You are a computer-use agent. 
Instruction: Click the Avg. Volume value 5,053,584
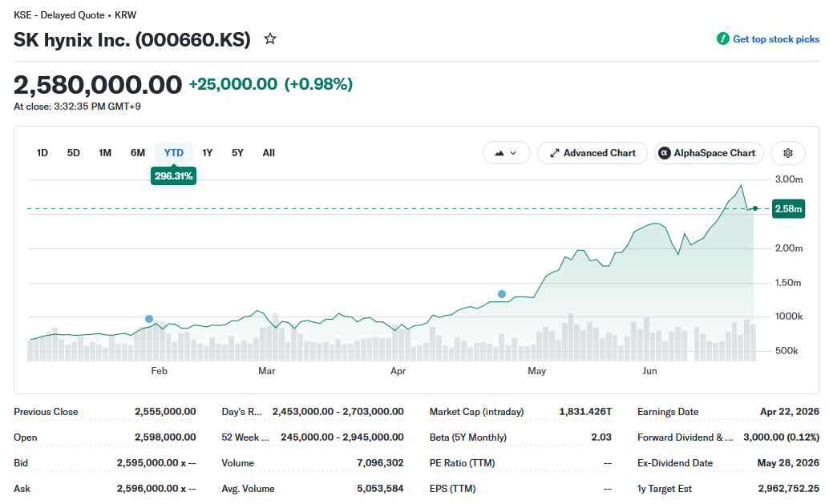click(x=380, y=489)
